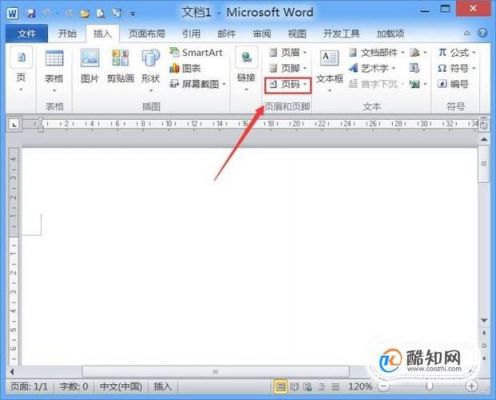
Task: Toggle 插入 insert mode in status bar
Action: 162,387
